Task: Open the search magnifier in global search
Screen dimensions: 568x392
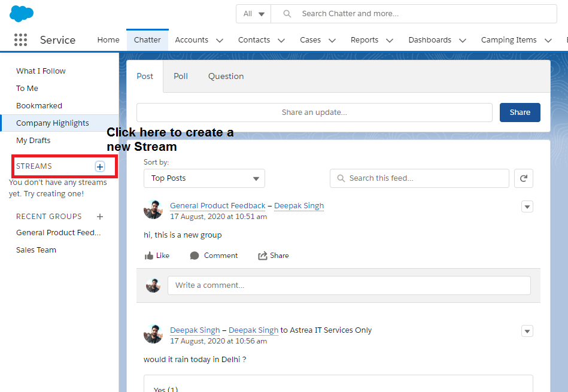Action: 286,13
